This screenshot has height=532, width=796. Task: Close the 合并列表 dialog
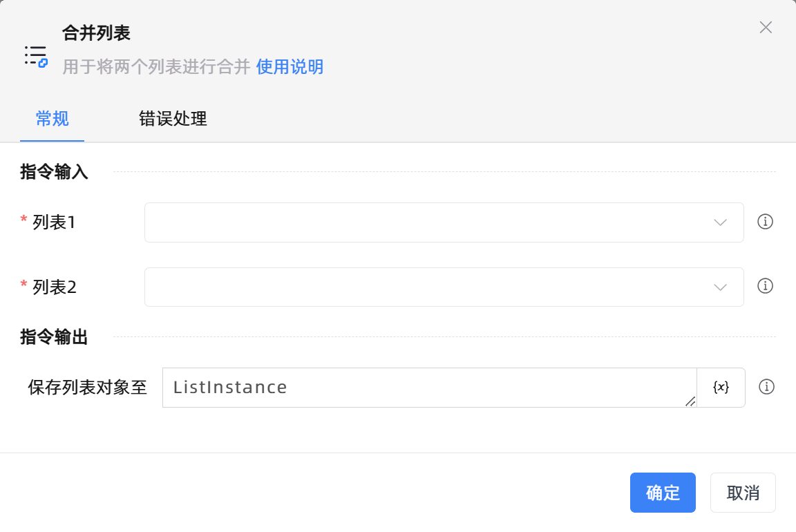click(766, 28)
